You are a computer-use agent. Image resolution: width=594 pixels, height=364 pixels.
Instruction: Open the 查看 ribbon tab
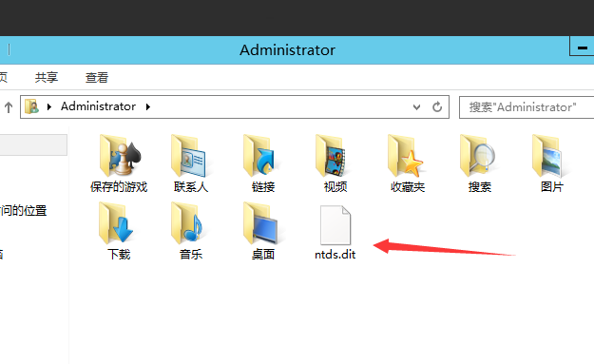point(97,77)
